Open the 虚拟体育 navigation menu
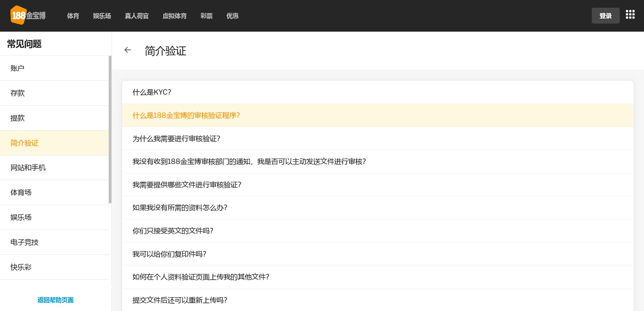 click(x=174, y=16)
